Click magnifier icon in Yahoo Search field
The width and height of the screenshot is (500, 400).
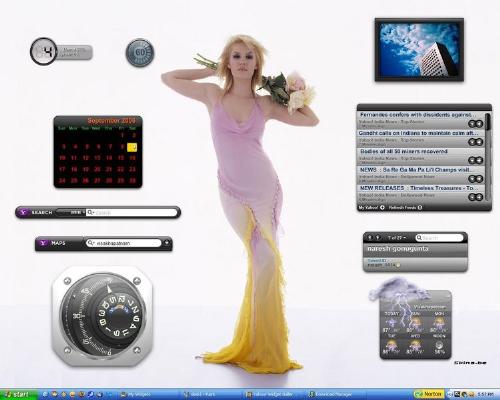pos(90,212)
